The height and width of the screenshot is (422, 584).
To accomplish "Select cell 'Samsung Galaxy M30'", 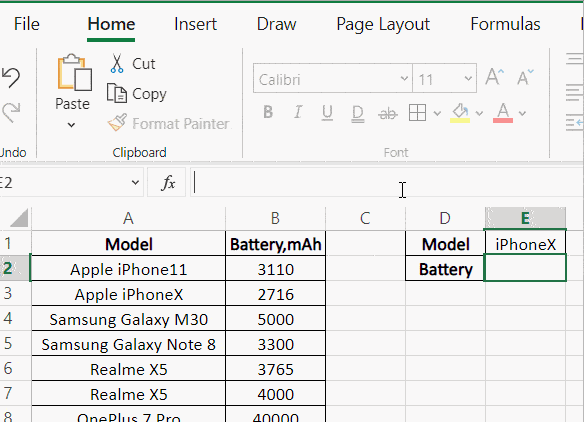I will tap(128, 319).
